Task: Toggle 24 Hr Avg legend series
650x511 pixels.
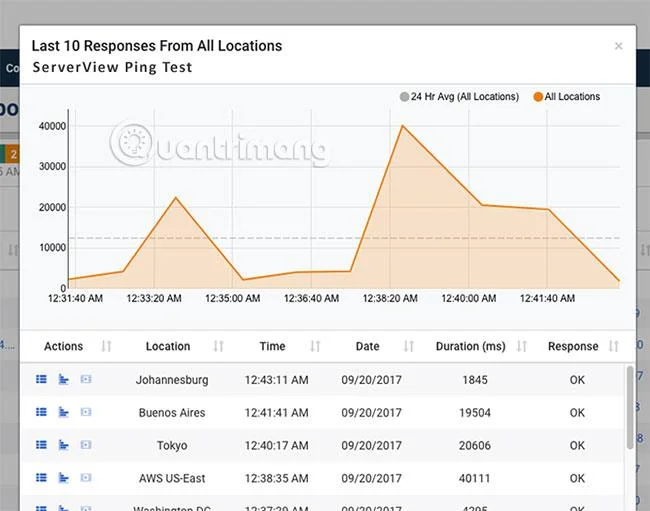Action: [x=459, y=97]
